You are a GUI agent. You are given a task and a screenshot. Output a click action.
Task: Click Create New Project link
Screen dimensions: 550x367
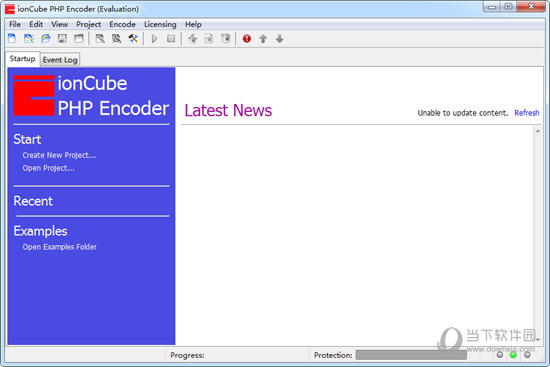click(x=59, y=155)
